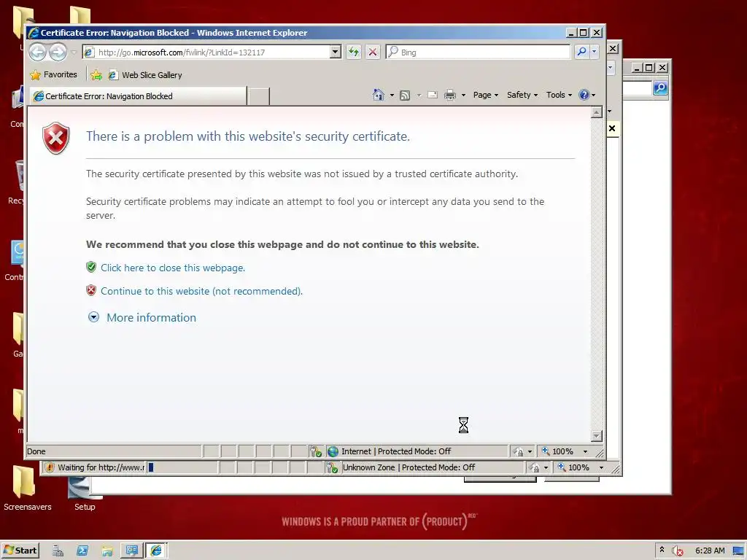Screen dimensions: 747x560
Task: Open the RSS feeds icon
Action: [404, 96]
